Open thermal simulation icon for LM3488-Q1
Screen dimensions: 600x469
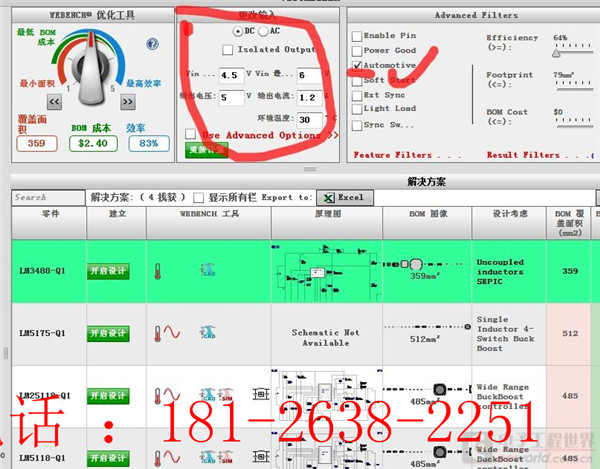pyautogui.click(x=157, y=271)
